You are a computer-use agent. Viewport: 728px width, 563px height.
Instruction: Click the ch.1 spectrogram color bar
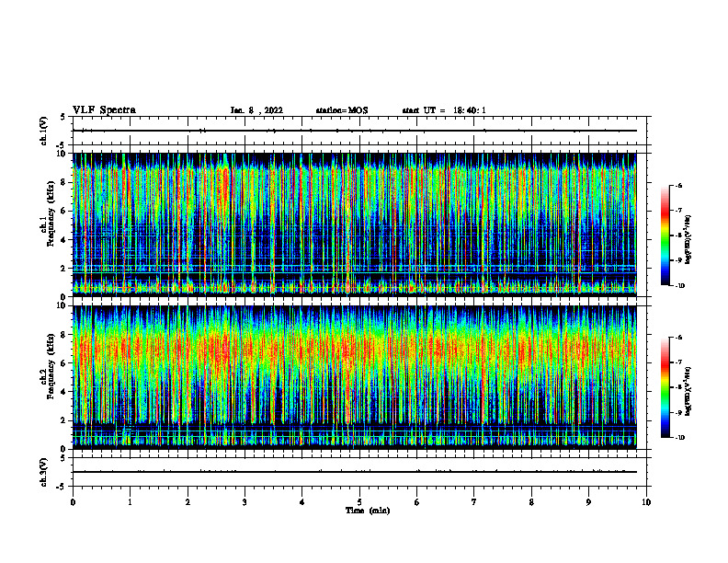(x=665, y=236)
